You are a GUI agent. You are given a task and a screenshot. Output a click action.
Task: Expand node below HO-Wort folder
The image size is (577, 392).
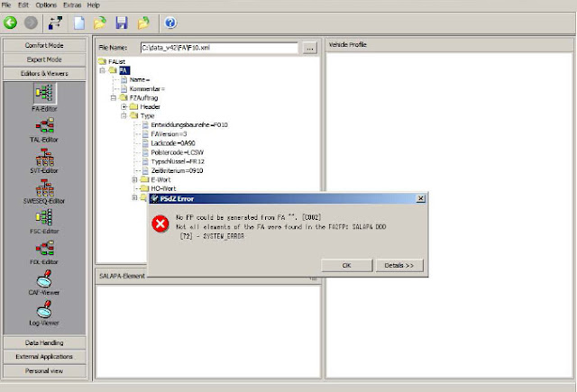(134, 197)
